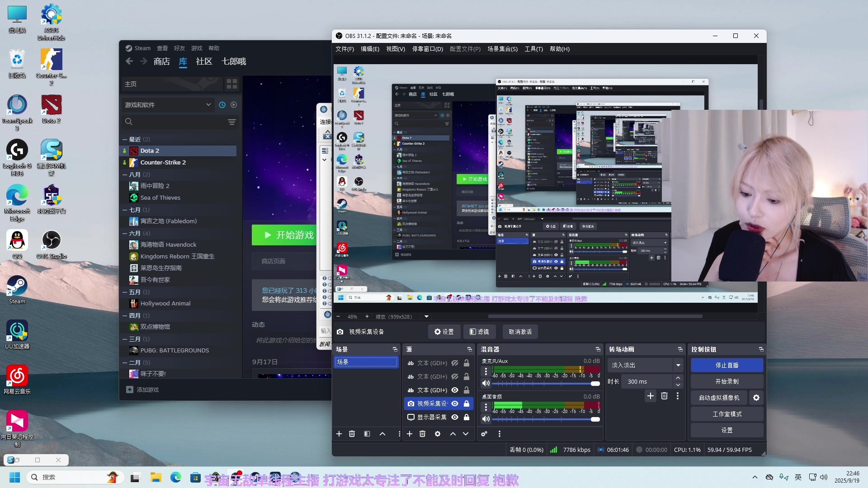
Task: Remove selected scene with trash icon
Action: point(352,434)
